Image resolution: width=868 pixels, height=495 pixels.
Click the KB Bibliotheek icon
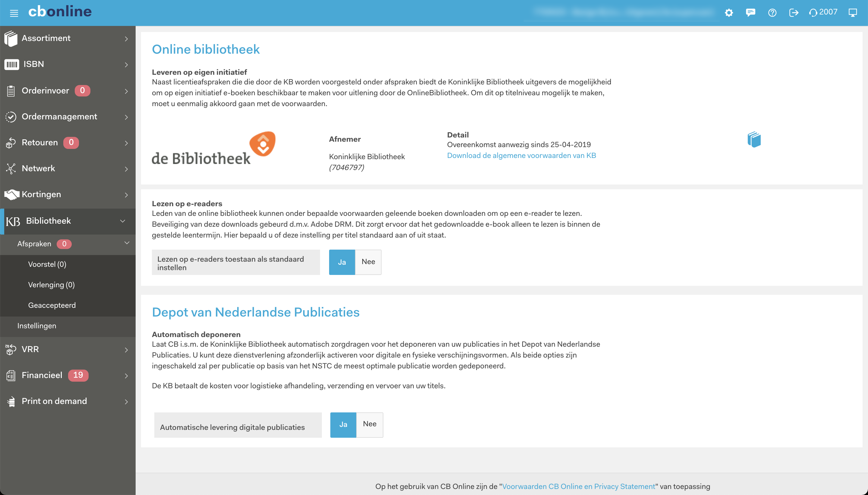pos(13,221)
